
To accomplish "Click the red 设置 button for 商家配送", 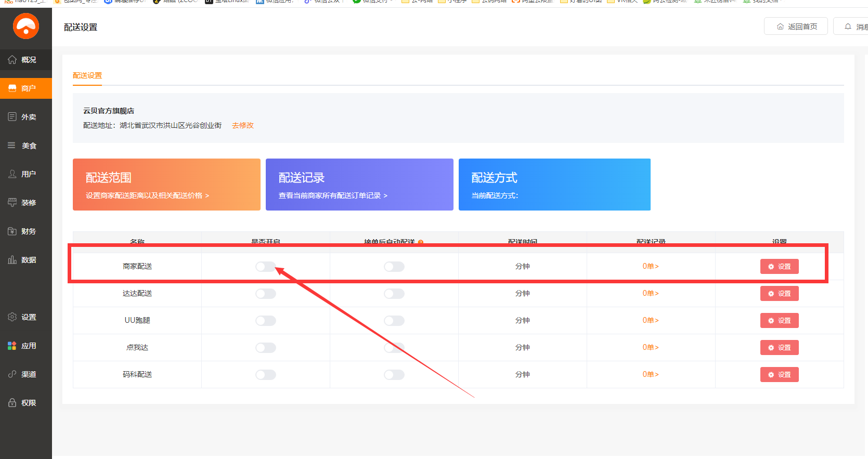I will (780, 267).
